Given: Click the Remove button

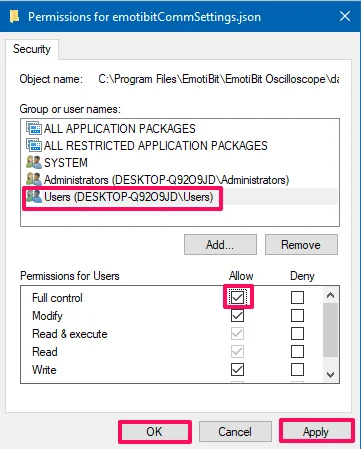Looking at the screenshot, I should [x=301, y=245].
